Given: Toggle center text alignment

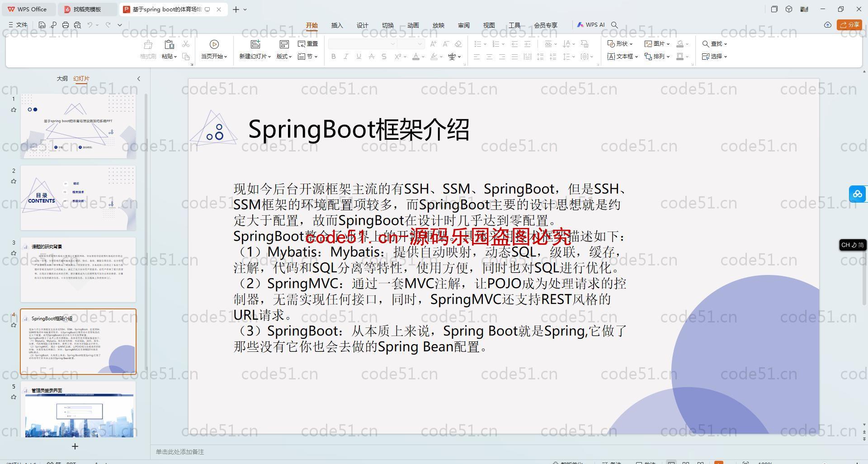Looking at the screenshot, I should point(489,57).
